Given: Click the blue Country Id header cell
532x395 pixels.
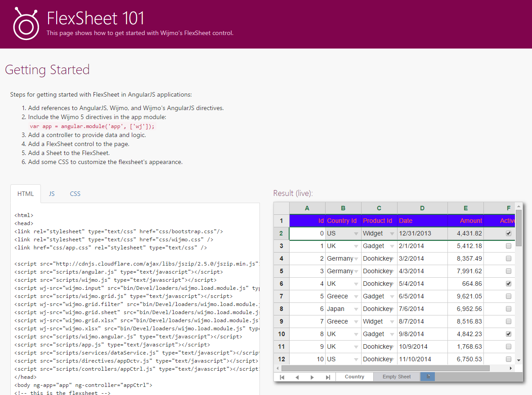Looking at the screenshot, I should [x=343, y=221].
